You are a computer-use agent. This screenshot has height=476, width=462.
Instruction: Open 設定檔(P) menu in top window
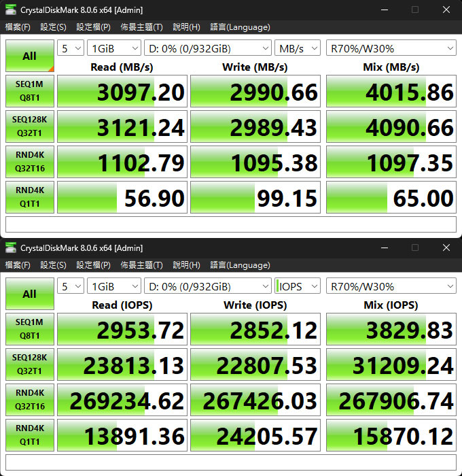pos(94,27)
